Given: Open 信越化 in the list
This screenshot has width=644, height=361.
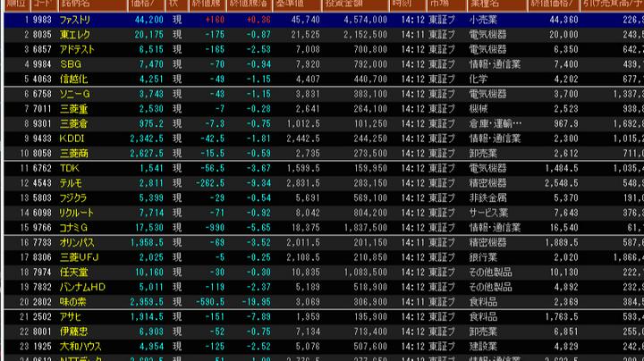Looking at the screenshot, I should tap(74, 79).
